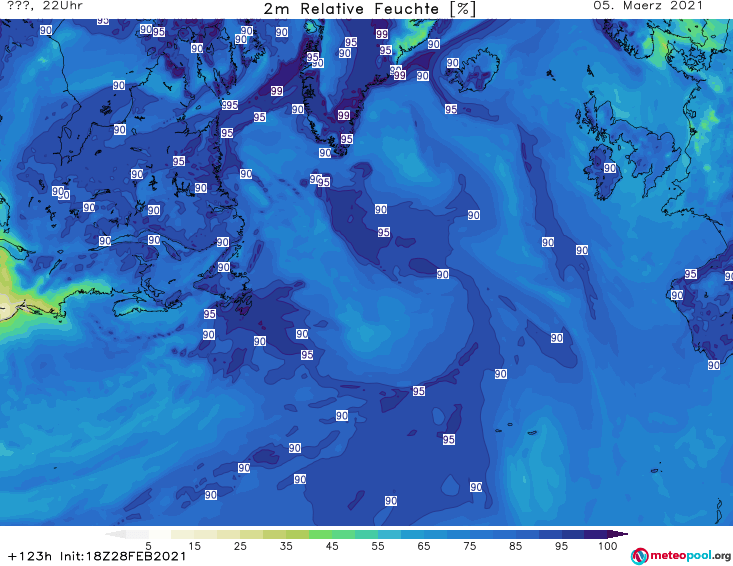Image resolution: width=733 pixels, height=566 pixels.
Task: Click the '2m Relative Feuchte [%]' title
Action: tap(370, 9)
